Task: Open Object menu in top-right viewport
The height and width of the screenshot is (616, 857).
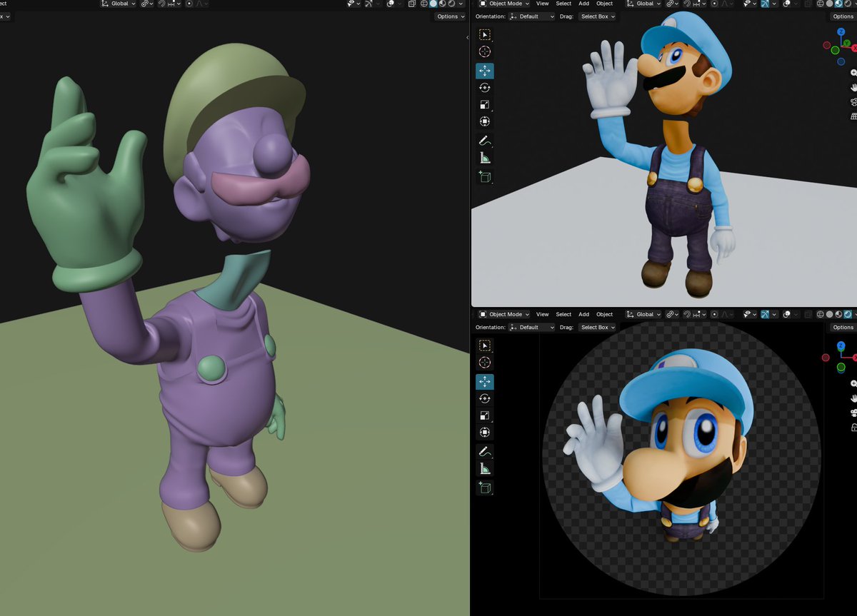Action: click(604, 4)
